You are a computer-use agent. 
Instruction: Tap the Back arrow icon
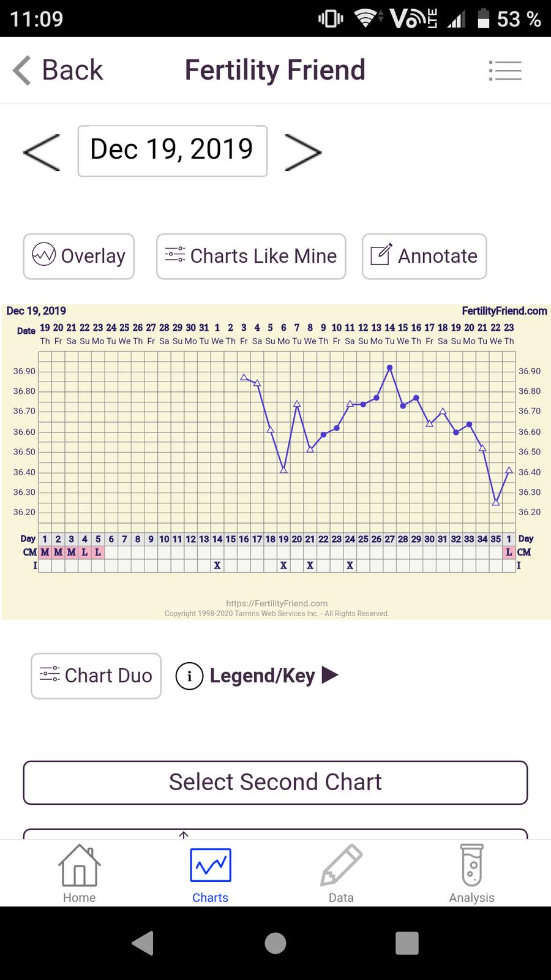(x=23, y=70)
